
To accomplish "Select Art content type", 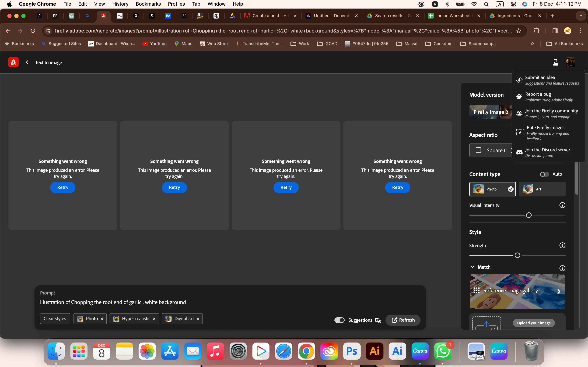I will pos(542,189).
